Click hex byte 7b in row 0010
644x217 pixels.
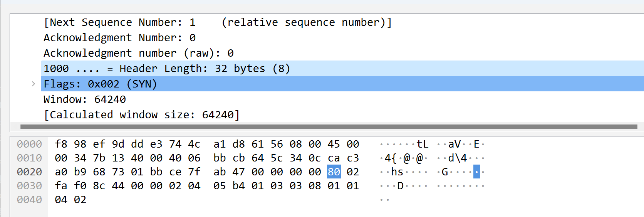coord(99,158)
